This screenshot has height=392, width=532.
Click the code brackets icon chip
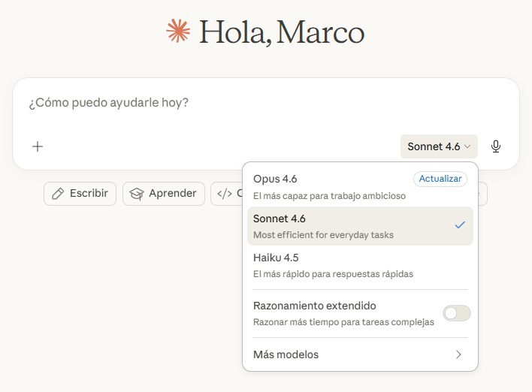(225, 194)
